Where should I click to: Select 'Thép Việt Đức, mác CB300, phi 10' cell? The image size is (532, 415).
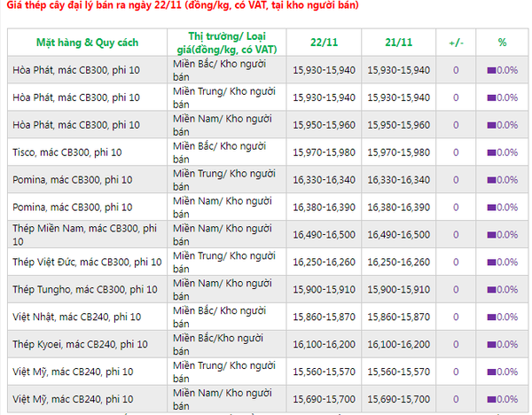(87, 262)
